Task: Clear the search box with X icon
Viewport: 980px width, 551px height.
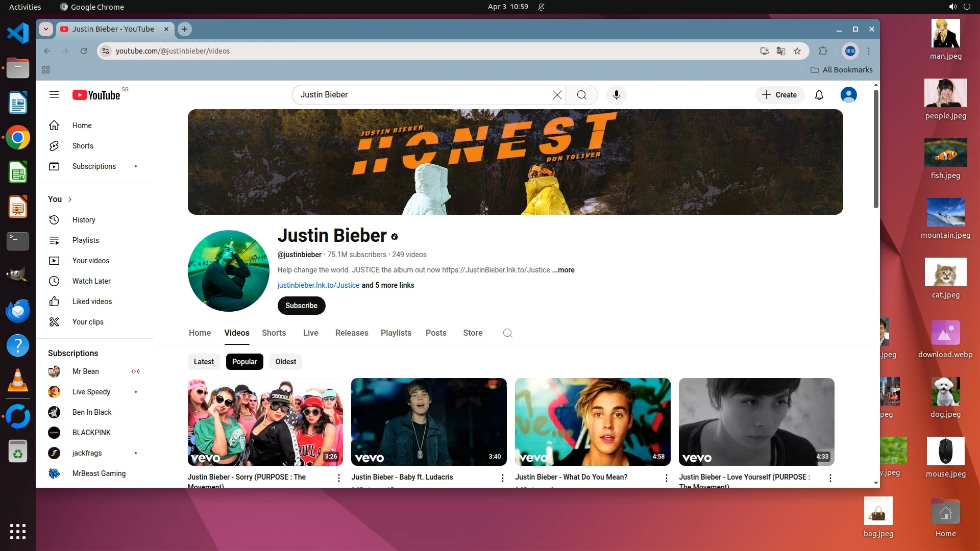Action: 557,95
